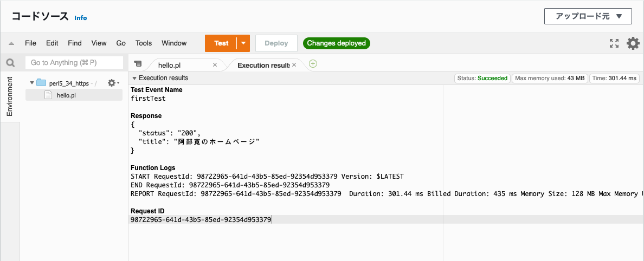Select the Execution results tab
This screenshot has height=261, width=644.
[x=263, y=65]
